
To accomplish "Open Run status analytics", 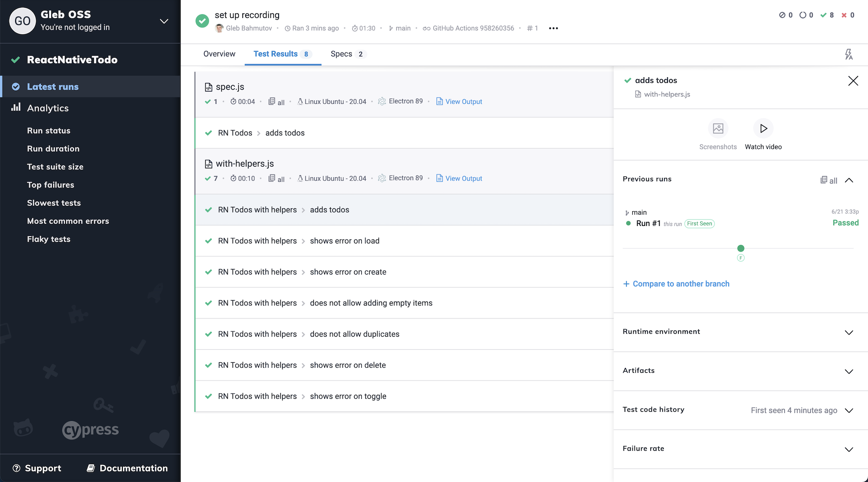I will coord(49,131).
